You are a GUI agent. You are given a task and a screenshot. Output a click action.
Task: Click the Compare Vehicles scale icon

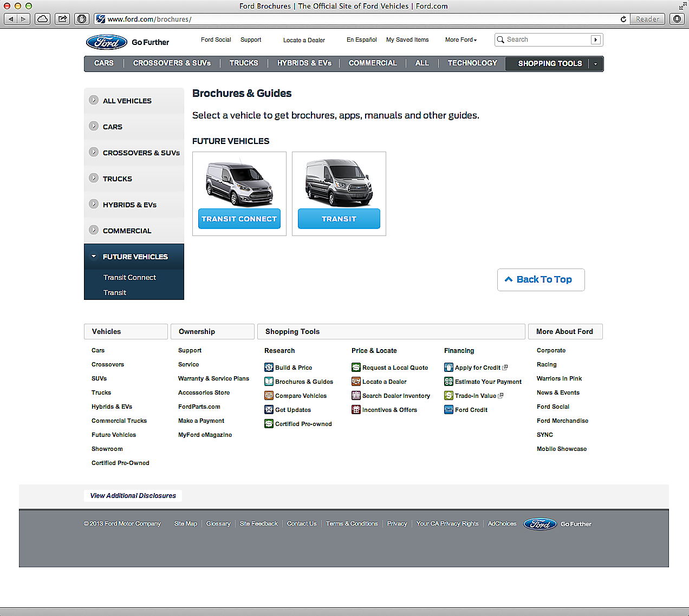[x=269, y=396]
